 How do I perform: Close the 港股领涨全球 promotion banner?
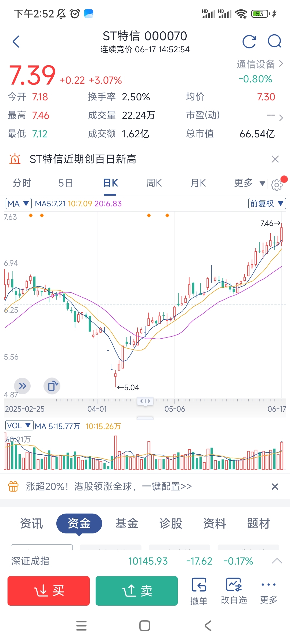pyautogui.click(x=275, y=486)
